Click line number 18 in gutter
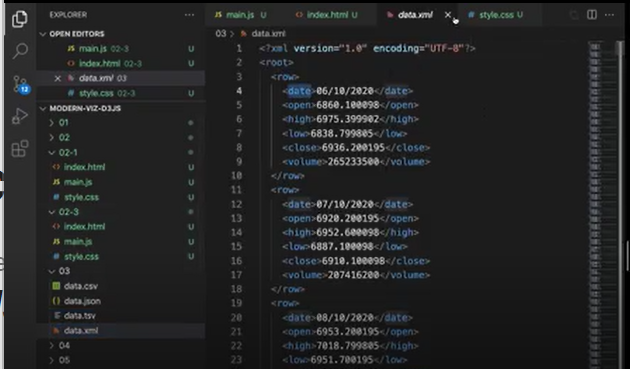 (x=237, y=289)
